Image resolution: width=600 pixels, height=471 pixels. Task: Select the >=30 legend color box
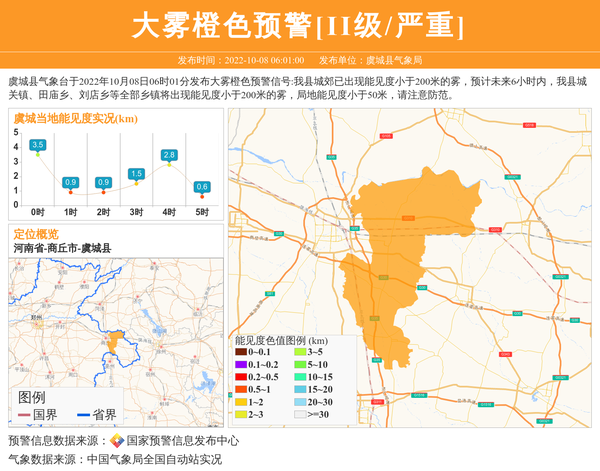click(x=300, y=413)
